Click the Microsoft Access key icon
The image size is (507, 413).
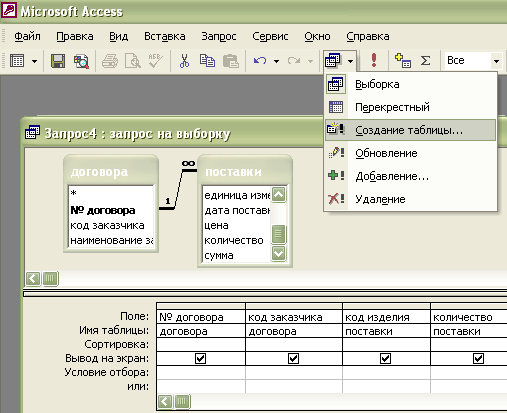[9, 9]
